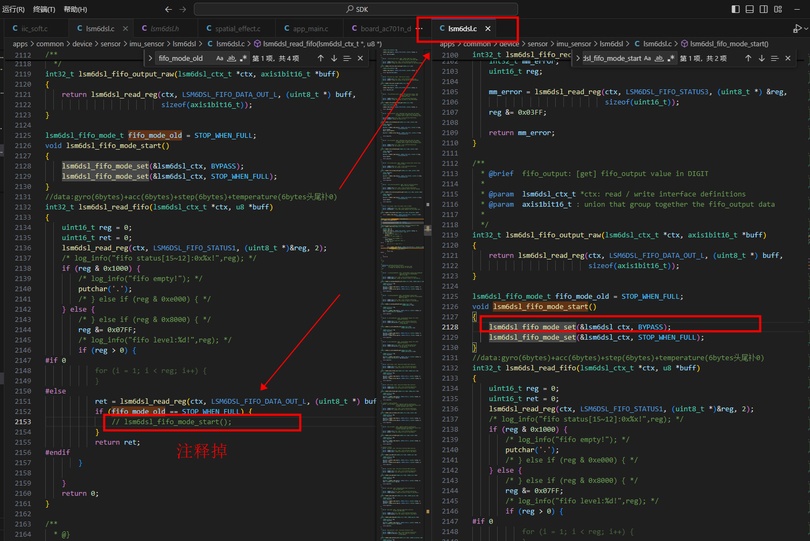The width and height of the screenshot is (810, 541).
Task: Toggle Match Case in the fifo_mode_old find widget
Action: (220, 58)
